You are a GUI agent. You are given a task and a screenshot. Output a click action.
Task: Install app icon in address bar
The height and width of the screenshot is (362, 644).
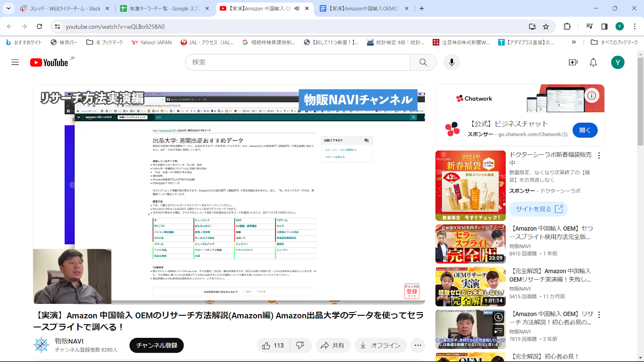click(x=532, y=27)
